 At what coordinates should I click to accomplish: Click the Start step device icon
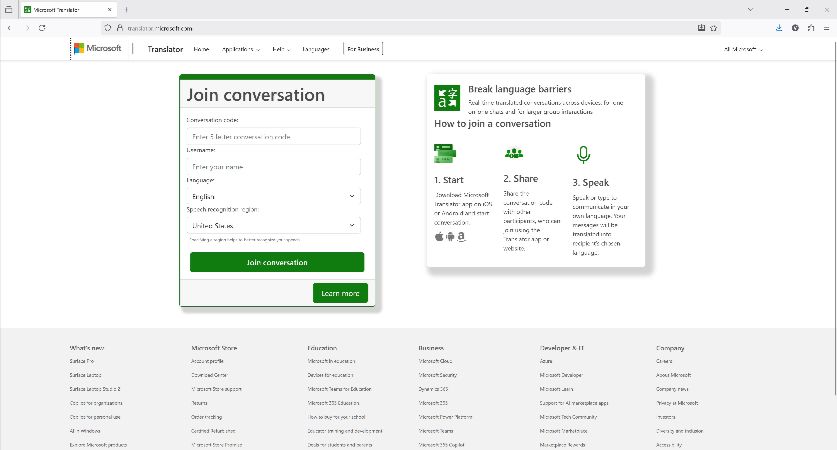click(x=445, y=154)
